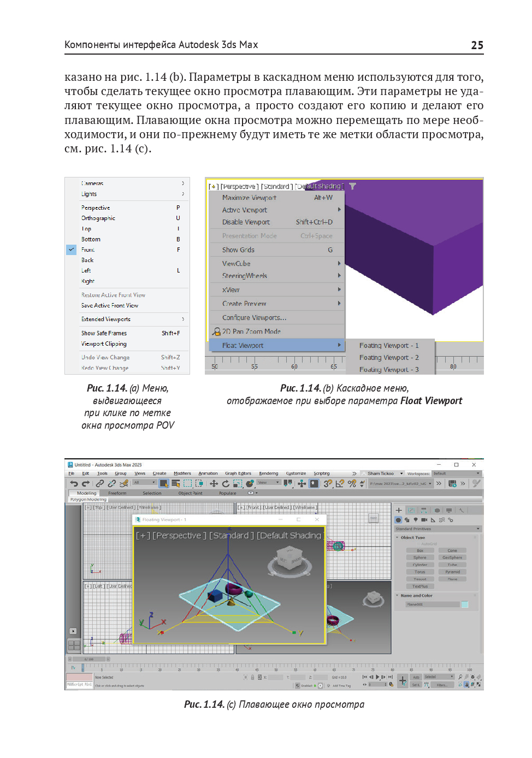Choose Floating Viewport - 2 option
The height and width of the screenshot is (758, 532).
(x=389, y=358)
